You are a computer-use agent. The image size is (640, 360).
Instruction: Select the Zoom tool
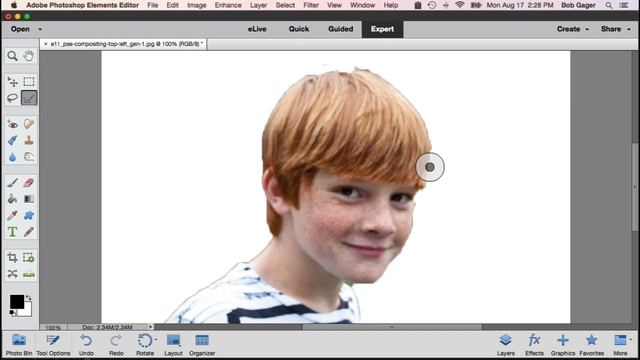[x=12, y=56]
